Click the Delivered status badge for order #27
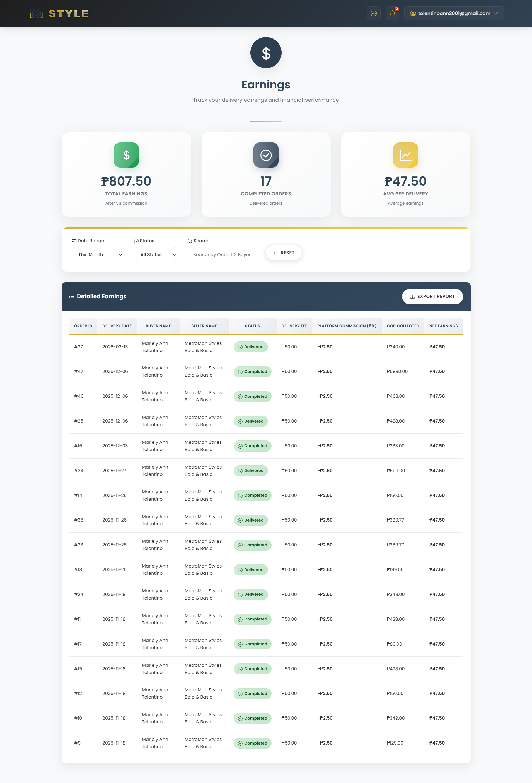 [x=251, y=347]
